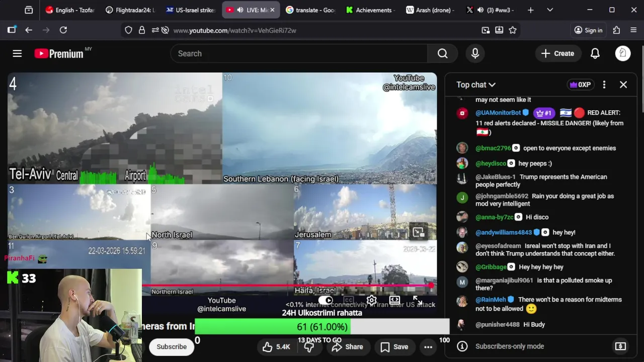The height and width of the screenshot is (362, 644).
Task: Enter fullscreen on the video player
Action: coord(417,300)
